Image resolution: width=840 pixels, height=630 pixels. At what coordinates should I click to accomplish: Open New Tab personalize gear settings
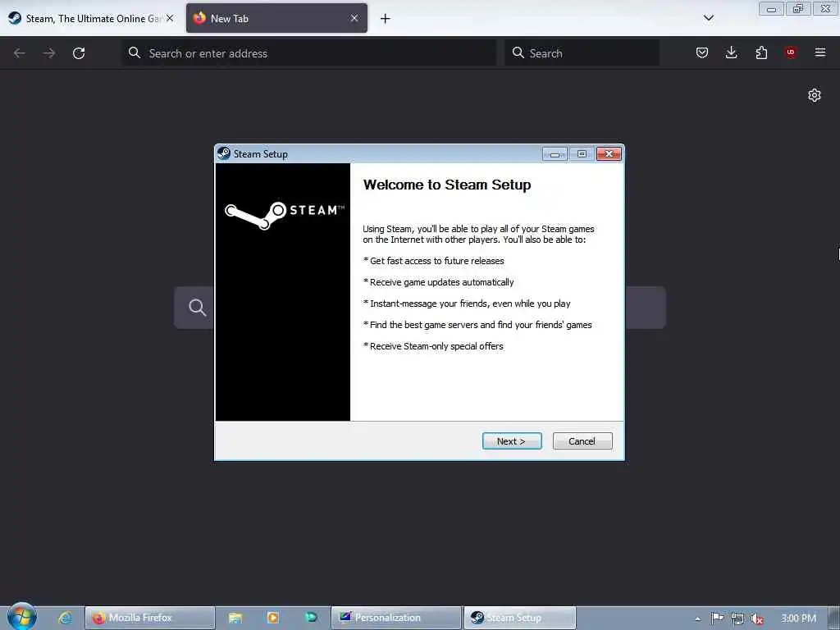point(815,95)
